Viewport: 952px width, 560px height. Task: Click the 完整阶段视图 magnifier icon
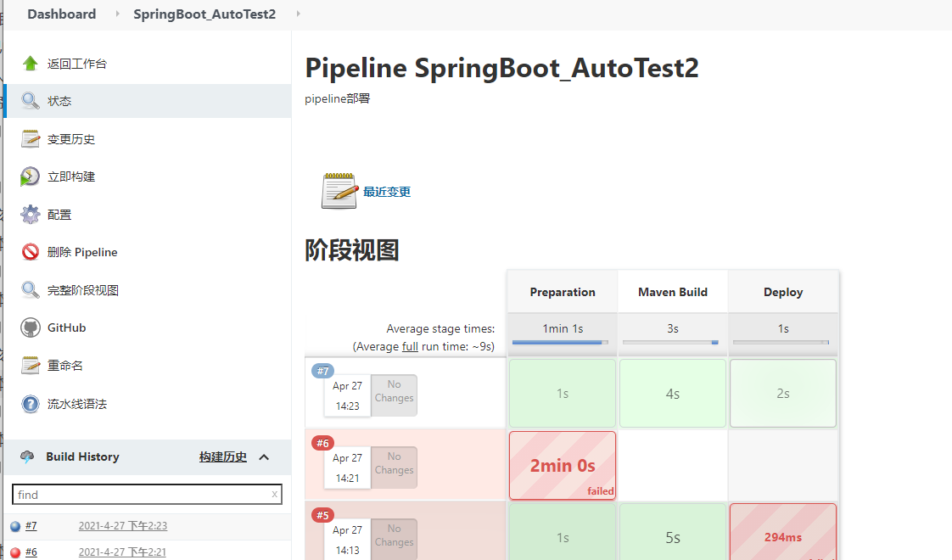click(x=29, y=289)
